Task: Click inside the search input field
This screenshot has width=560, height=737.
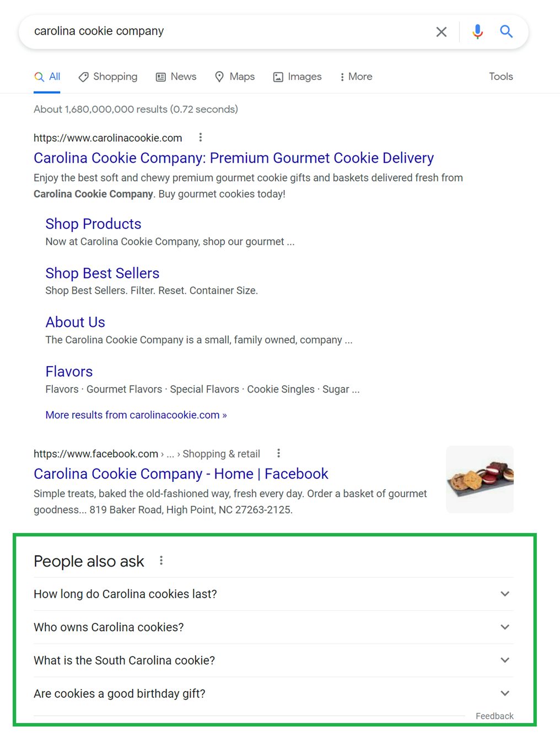Action: coord(220,31)
